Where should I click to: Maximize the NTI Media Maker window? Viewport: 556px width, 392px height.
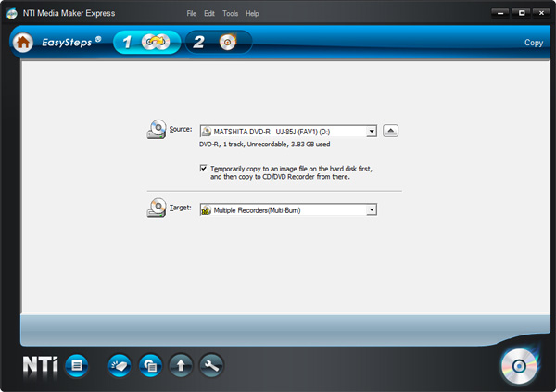pos(522,13)
